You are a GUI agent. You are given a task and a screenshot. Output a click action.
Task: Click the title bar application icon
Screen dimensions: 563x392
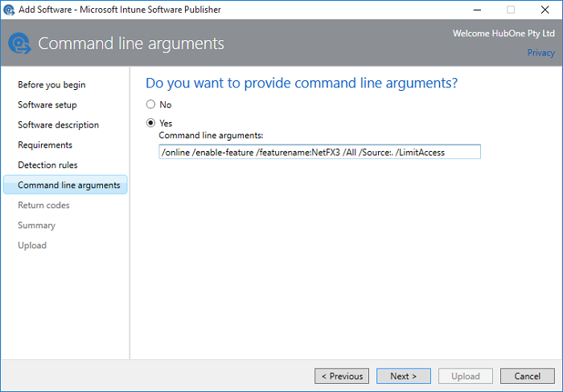click(9, 10)
